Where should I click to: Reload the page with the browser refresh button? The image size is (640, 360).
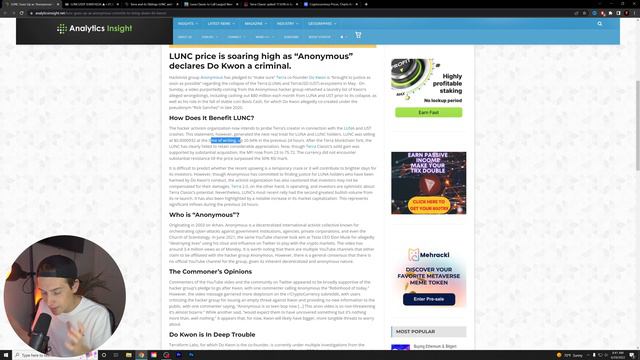pos(22,13)
